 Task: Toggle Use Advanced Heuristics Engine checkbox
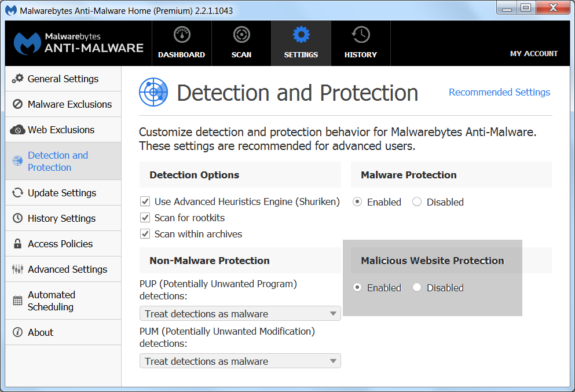click(x=145, y=202)
